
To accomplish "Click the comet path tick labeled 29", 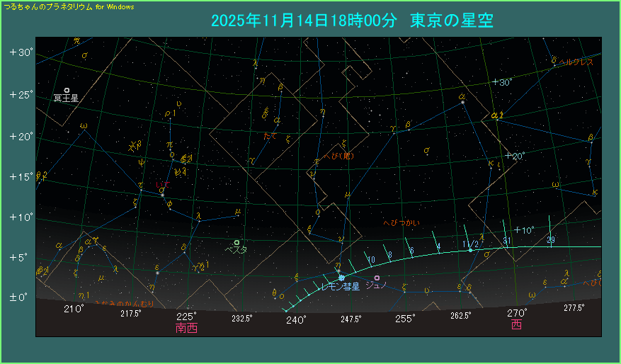I will [x=551, y=240].
